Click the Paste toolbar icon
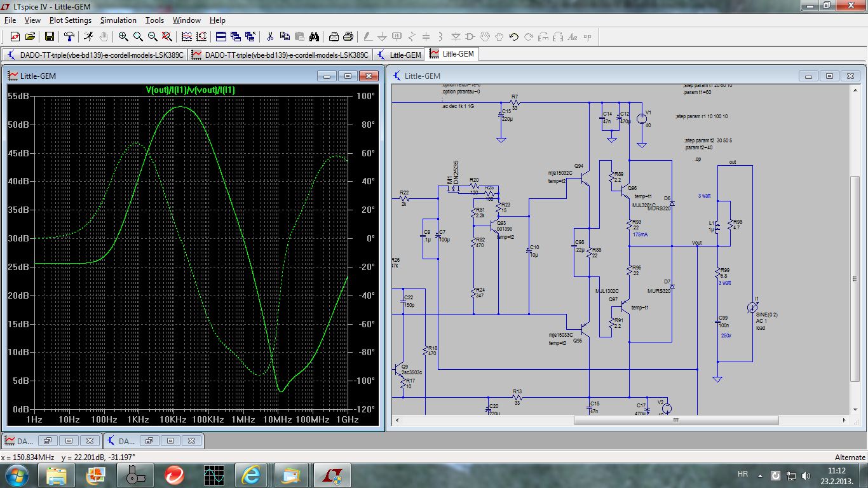Viewport: 868px width, 488px height. [x=299, y=37]
